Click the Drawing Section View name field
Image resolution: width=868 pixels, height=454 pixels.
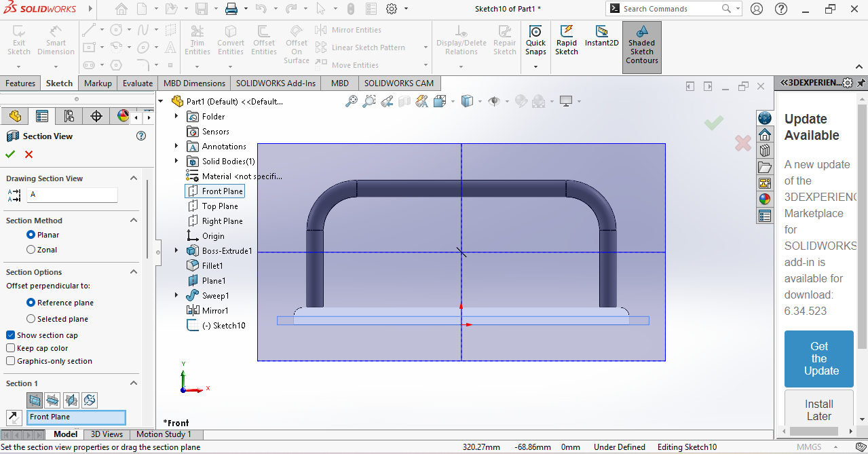(71, 195)
